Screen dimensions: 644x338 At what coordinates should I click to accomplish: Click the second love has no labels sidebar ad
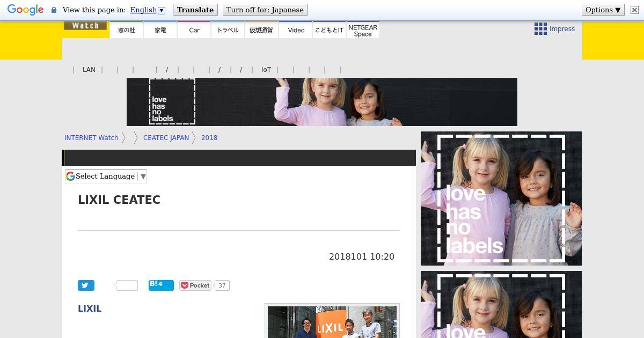pos(501,305)
